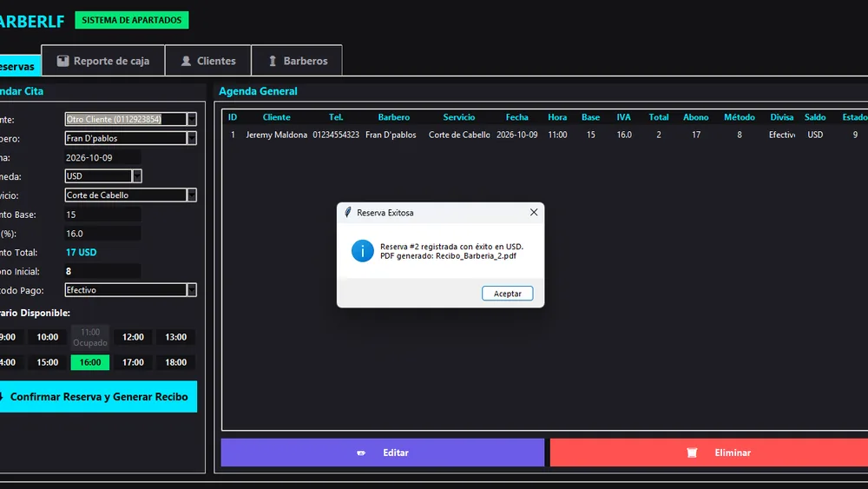Image resolution: width=868 pixels, height=489 pixels.
Task: Expand the Efectivo payment method arrow
Action: point(192,290)
